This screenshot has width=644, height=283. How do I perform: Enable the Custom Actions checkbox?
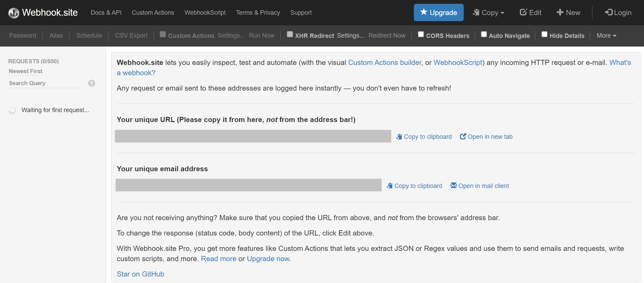[x=163, y=34]
